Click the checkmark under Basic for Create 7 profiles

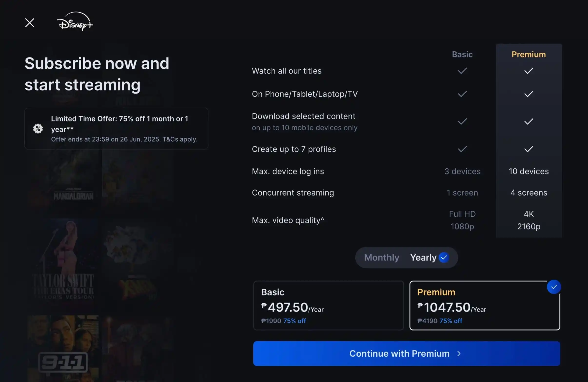[462, 149]
